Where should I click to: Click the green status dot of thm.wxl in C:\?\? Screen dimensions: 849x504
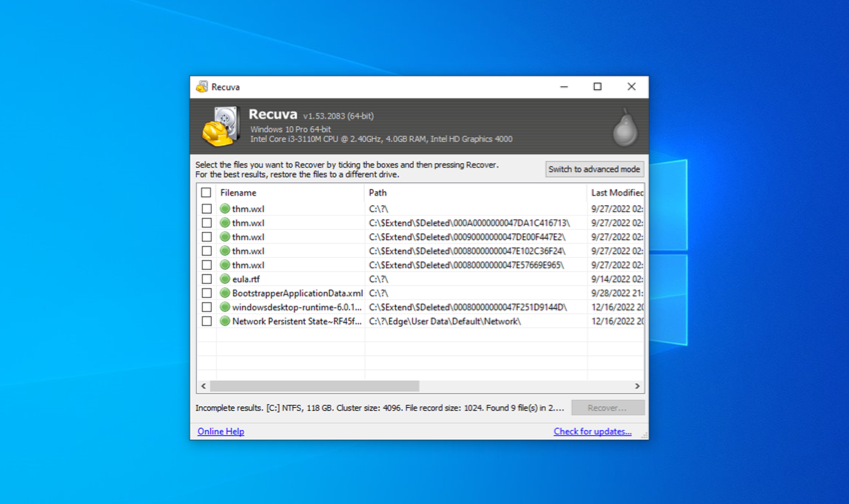tap(225, 208)
